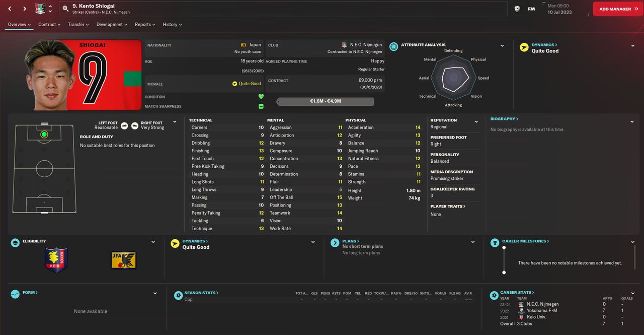Expand the top-right Dynamics panel chevron
644x335 pixels.
(x=632, y=46)
